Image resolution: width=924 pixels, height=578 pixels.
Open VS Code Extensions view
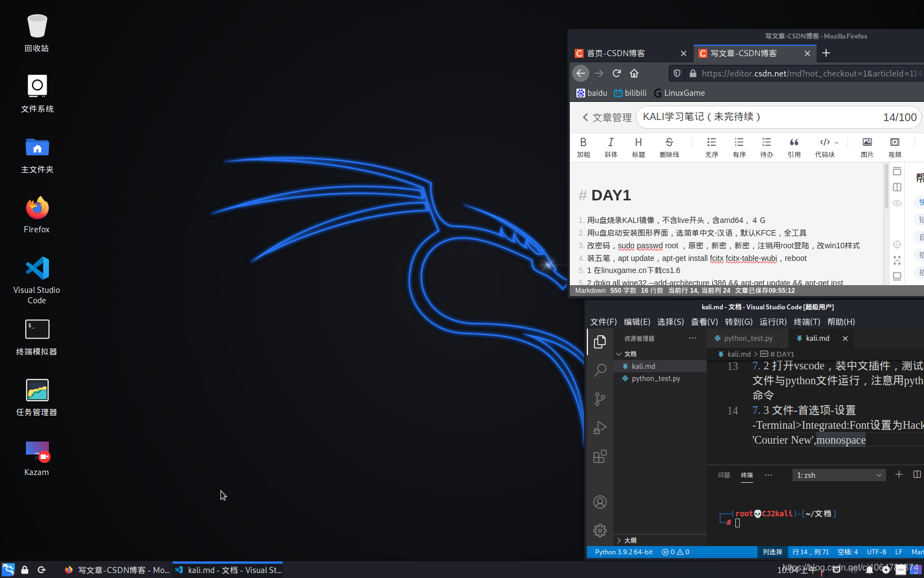point(600,456)
